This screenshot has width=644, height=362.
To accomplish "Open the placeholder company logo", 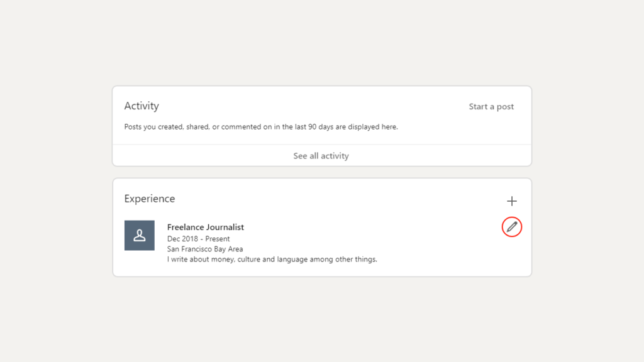I will tap(140, 236).
